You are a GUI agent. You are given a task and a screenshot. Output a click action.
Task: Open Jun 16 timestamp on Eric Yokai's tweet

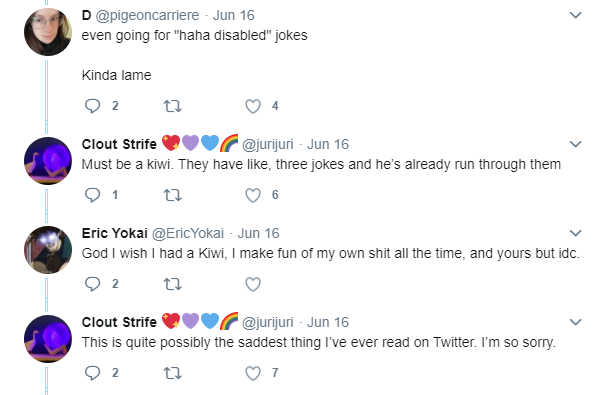point(258,233)
